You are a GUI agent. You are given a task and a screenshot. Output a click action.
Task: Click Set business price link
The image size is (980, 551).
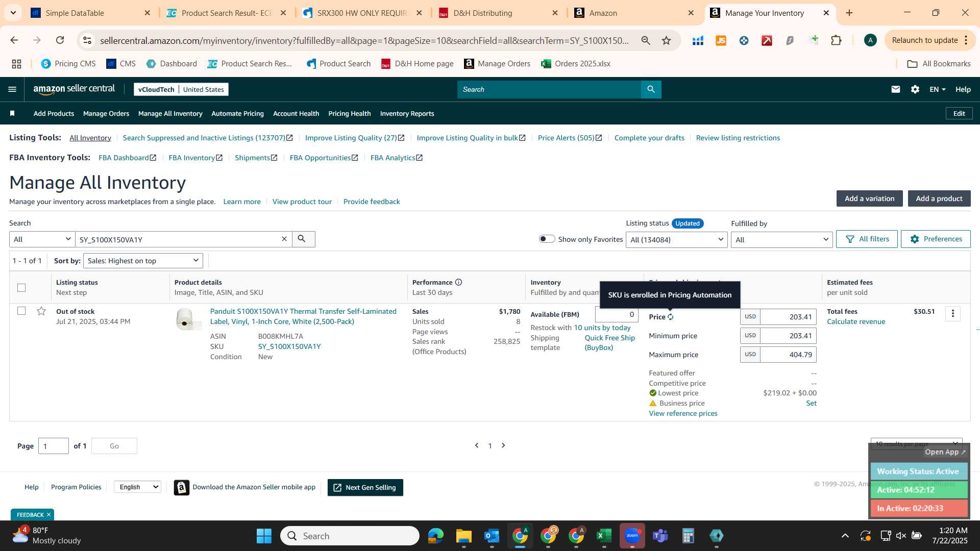click(811, 403)
